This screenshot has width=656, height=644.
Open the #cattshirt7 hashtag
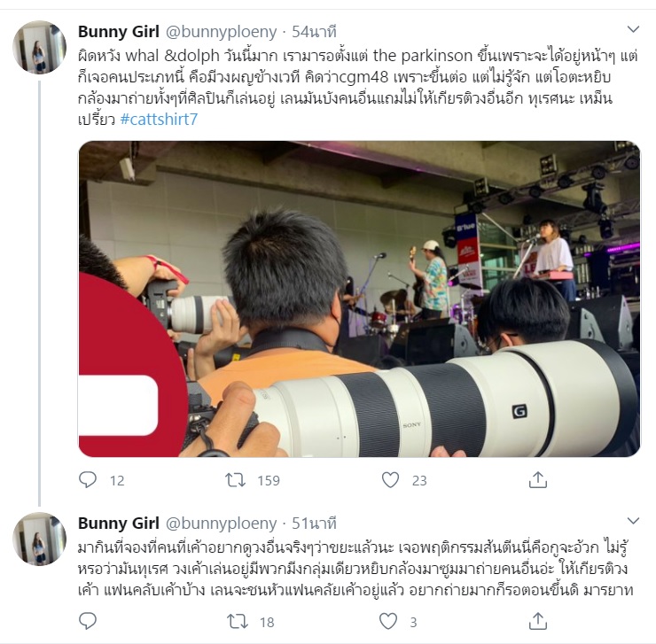tap(159, 120)
